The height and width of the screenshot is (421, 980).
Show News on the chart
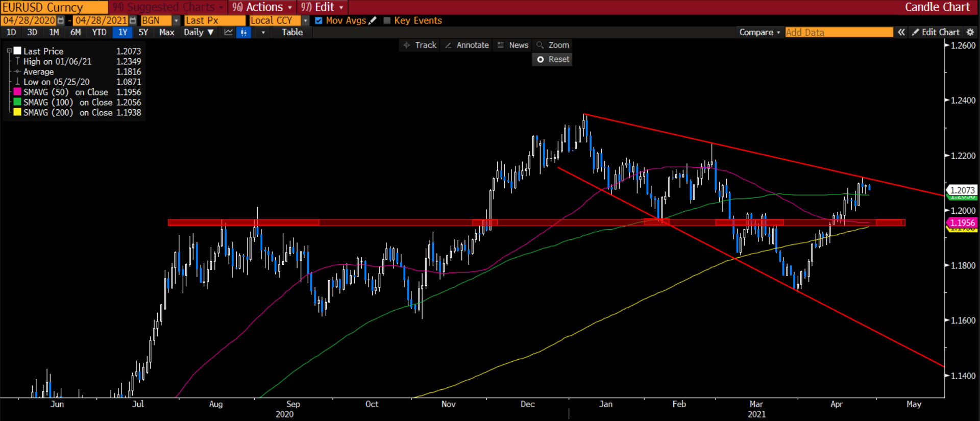pyautogui.click(x=513, y=45)
